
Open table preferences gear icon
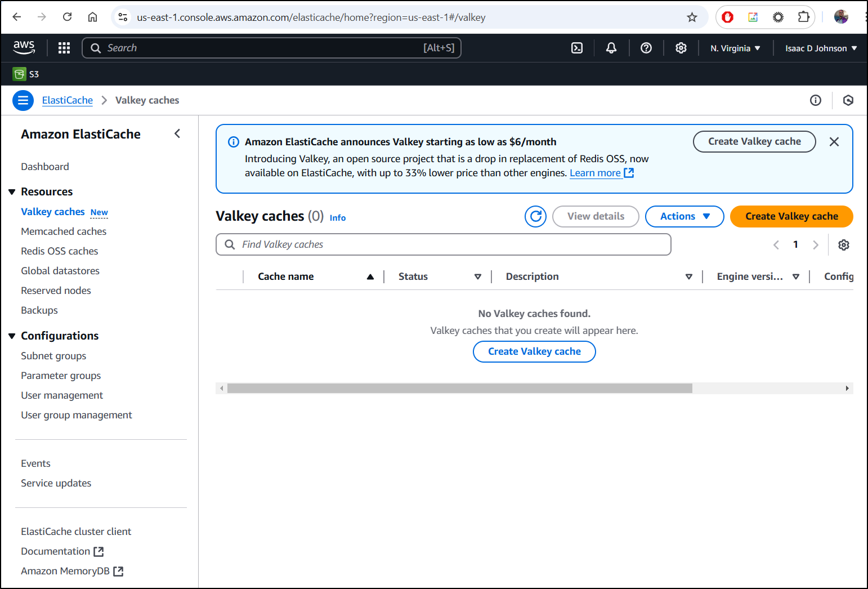pos(843,244)
